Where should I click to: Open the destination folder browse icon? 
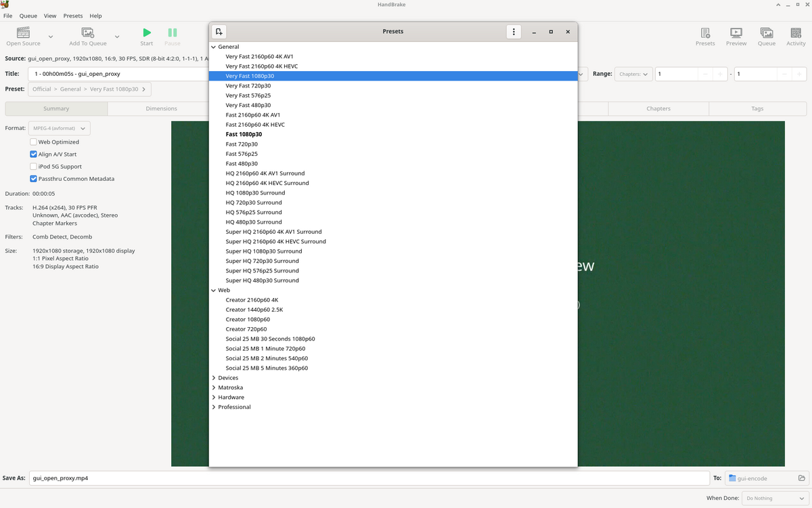point(802,478)
